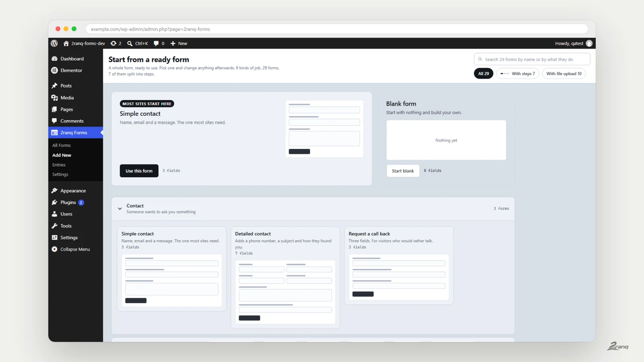This screenshot has width=644, height=362.
Task: Click the updates icon showing 2
Action: tap(114, 43)
